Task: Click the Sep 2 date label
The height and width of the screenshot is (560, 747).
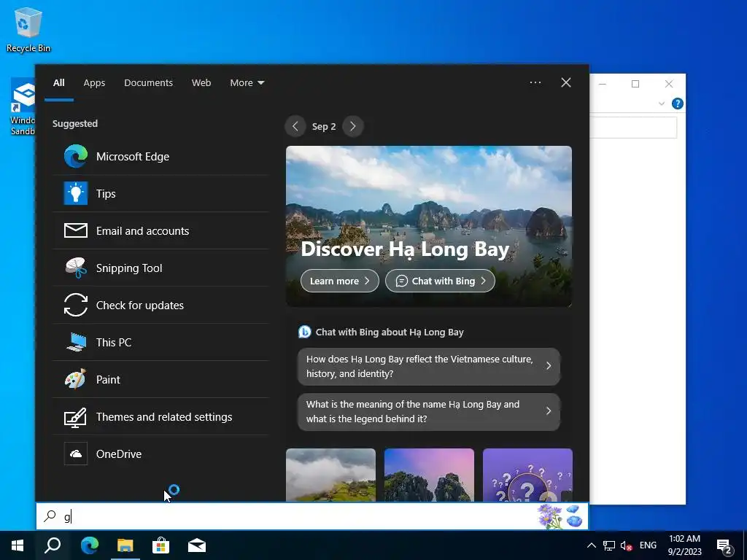Action: pyautogui.click(x=324, y=126)
